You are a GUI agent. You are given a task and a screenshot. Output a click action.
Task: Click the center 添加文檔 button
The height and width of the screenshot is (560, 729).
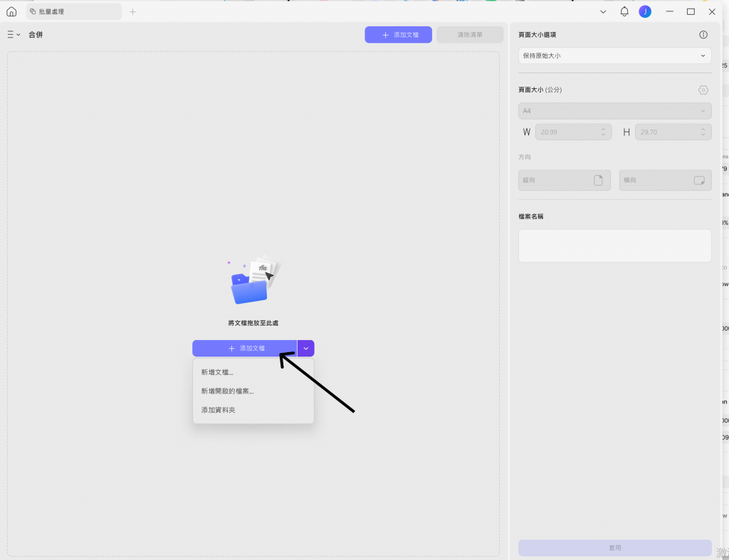click(x=245, y=348)
